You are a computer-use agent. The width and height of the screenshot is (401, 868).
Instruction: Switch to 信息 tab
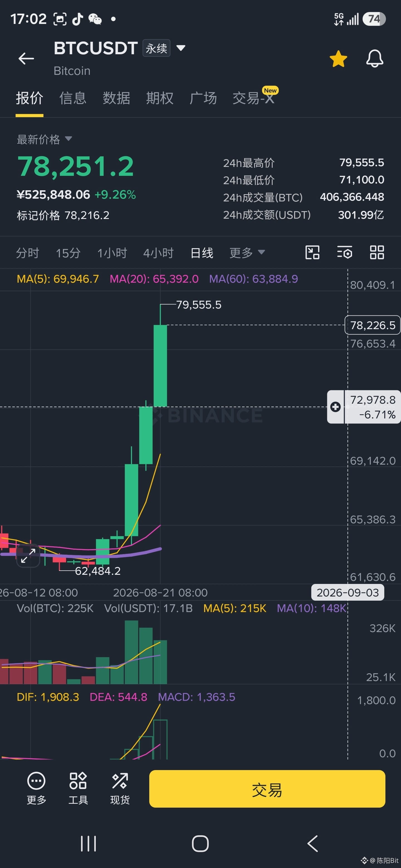point(73,98)
